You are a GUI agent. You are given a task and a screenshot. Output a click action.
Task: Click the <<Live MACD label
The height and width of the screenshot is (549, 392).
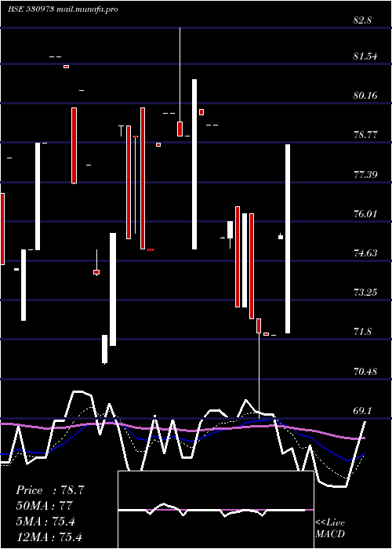(330, 529)
